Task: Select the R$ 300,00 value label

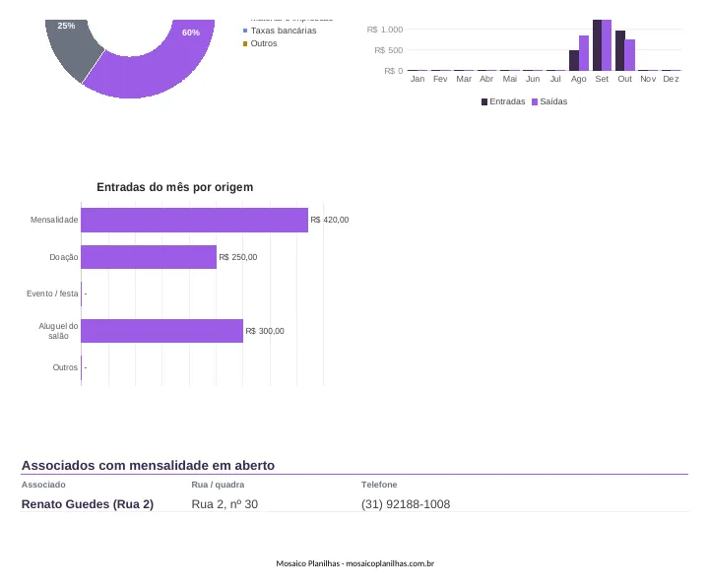Action: point(265,331)
